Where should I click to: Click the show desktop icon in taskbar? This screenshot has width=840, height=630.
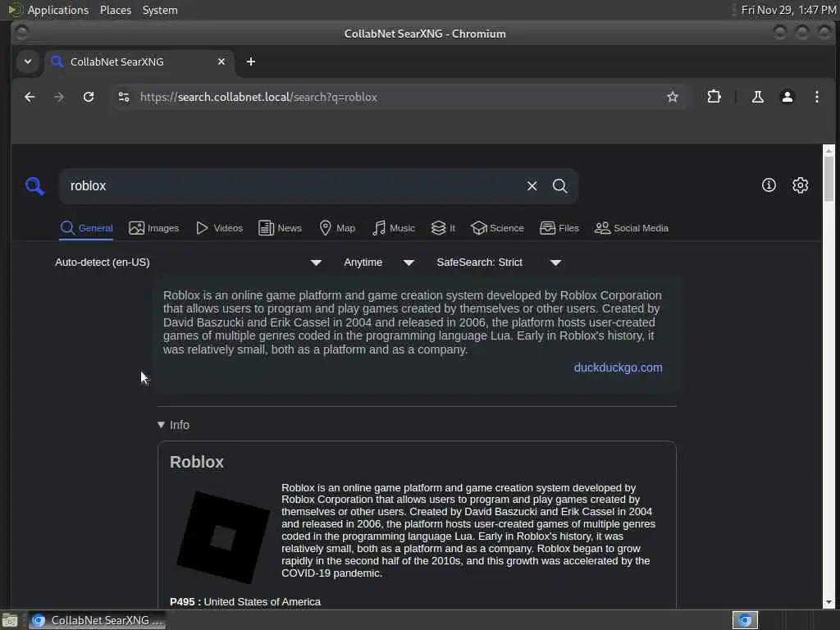click(x=10, y=620)
